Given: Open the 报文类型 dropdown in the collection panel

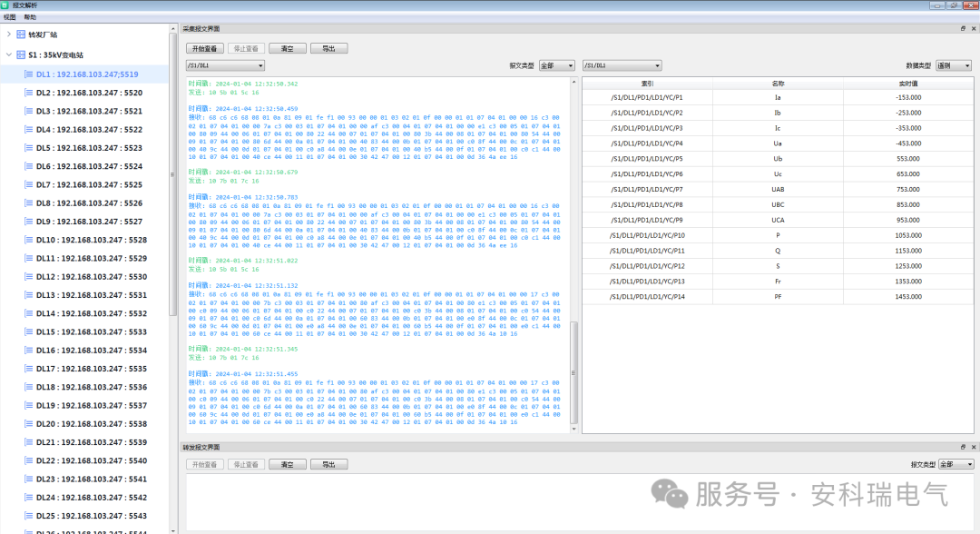Looking at the screenshot, I should (556, 65).
